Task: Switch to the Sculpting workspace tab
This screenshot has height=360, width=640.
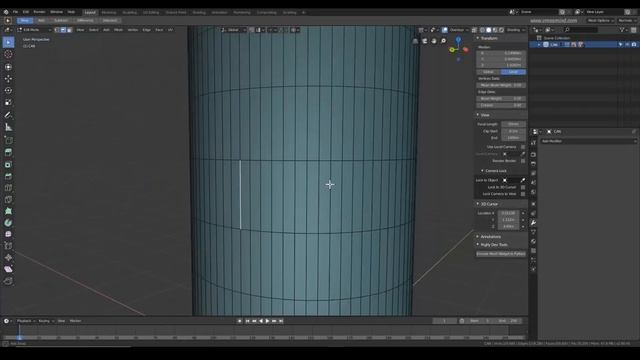Action: [x=130, y=12]
